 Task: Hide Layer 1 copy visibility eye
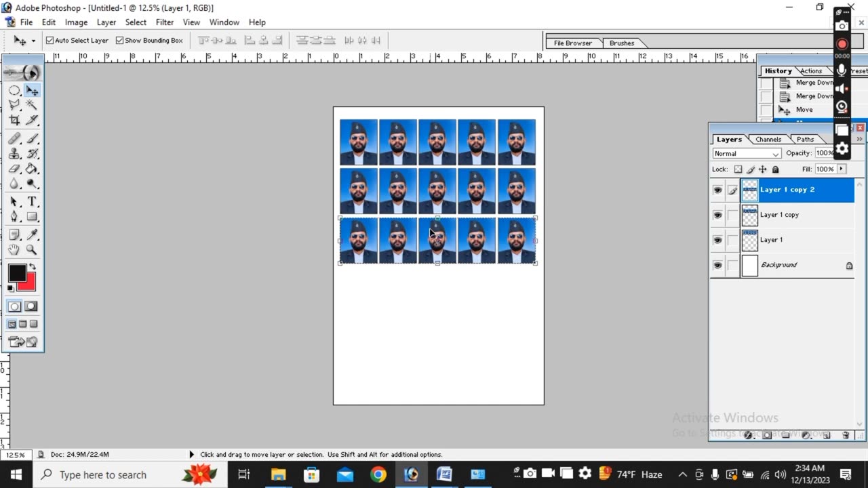click(x=717, y=216)
